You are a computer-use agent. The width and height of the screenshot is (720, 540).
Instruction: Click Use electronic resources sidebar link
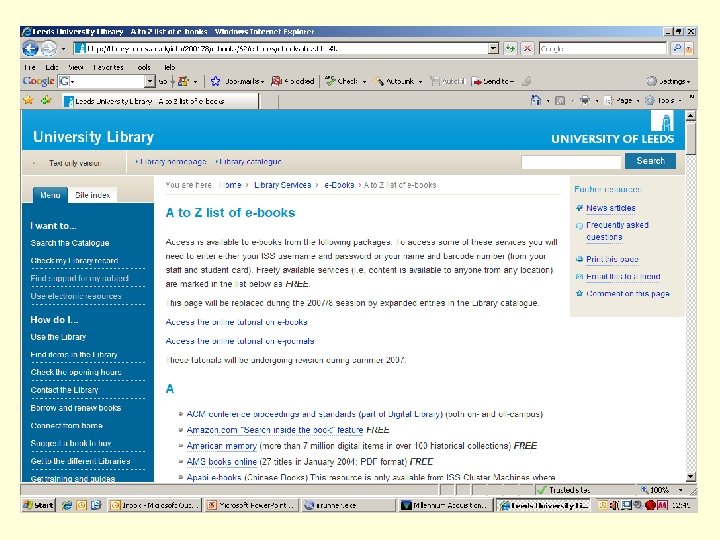click(76, 296)
